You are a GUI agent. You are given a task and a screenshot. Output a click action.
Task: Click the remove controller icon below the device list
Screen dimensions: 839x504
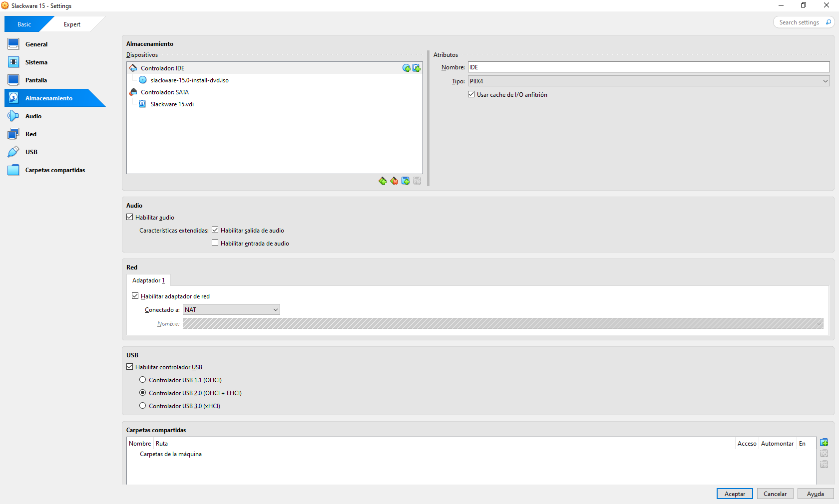click(x=394, y=181)
